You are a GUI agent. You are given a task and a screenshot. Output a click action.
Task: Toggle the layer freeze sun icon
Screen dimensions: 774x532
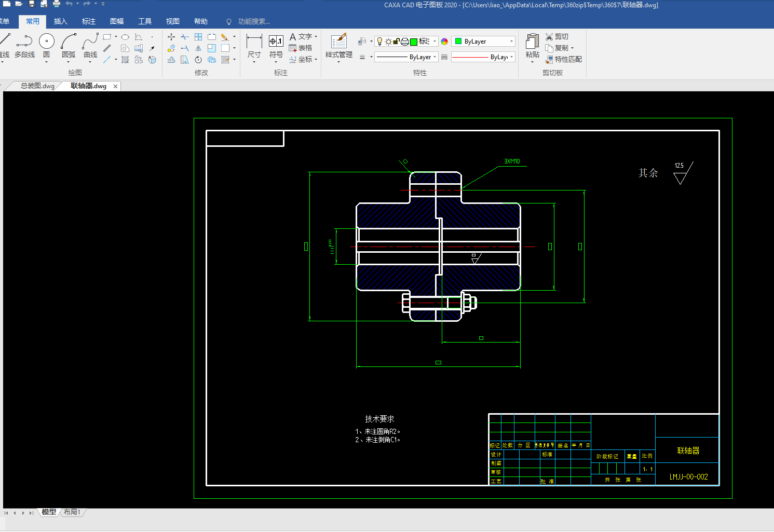point(388,42)
